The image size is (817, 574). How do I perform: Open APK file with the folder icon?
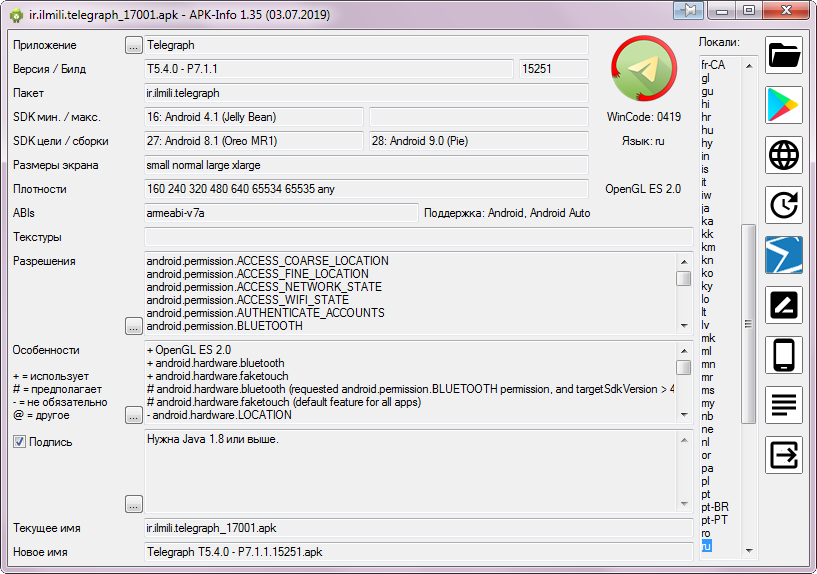[x=784, y=55]
